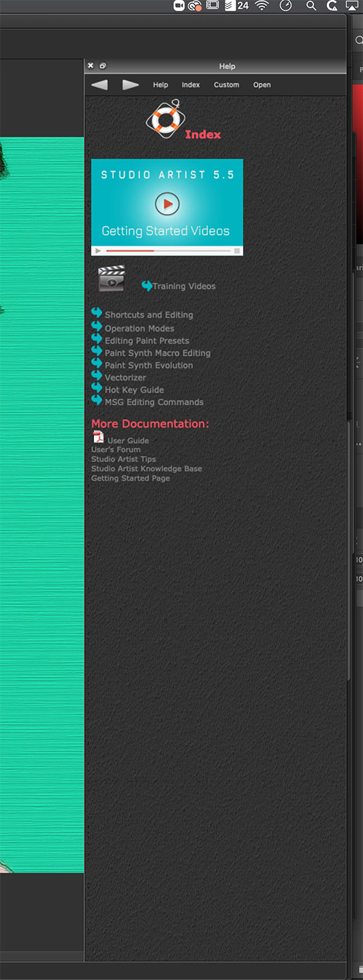Visit Studio Artist Knowledge Base
This screenshot has width=363, height=980.
click(146, 469)
